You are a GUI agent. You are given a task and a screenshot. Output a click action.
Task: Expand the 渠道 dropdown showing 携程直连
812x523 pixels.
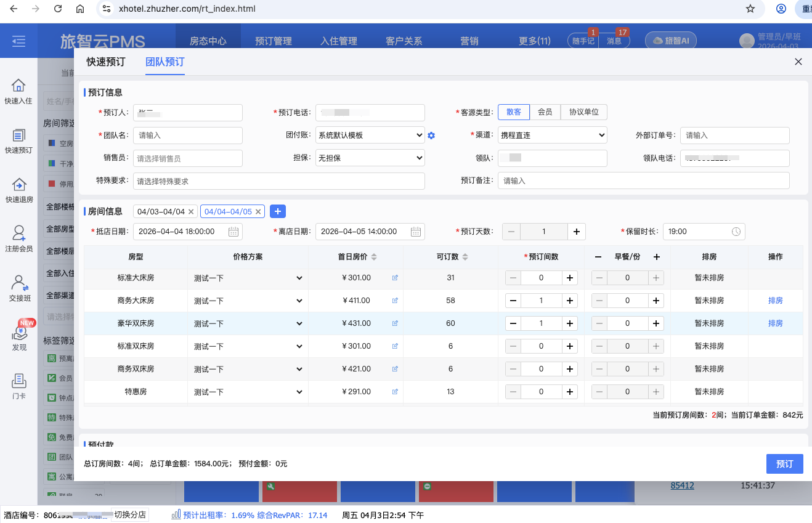pyautogui.click(x=552, y=135)
